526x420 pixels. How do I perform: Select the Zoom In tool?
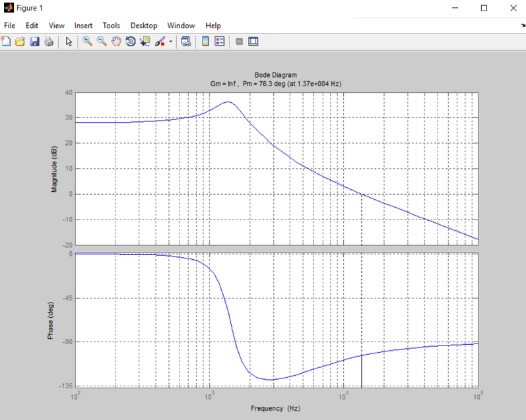[87, 42]
